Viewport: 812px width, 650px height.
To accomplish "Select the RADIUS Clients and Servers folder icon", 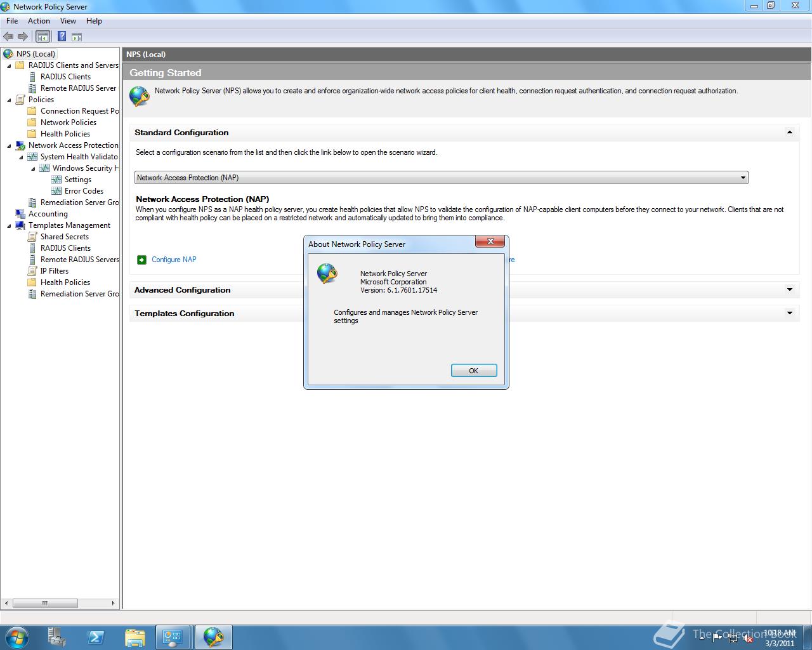I will coord(20,65).
